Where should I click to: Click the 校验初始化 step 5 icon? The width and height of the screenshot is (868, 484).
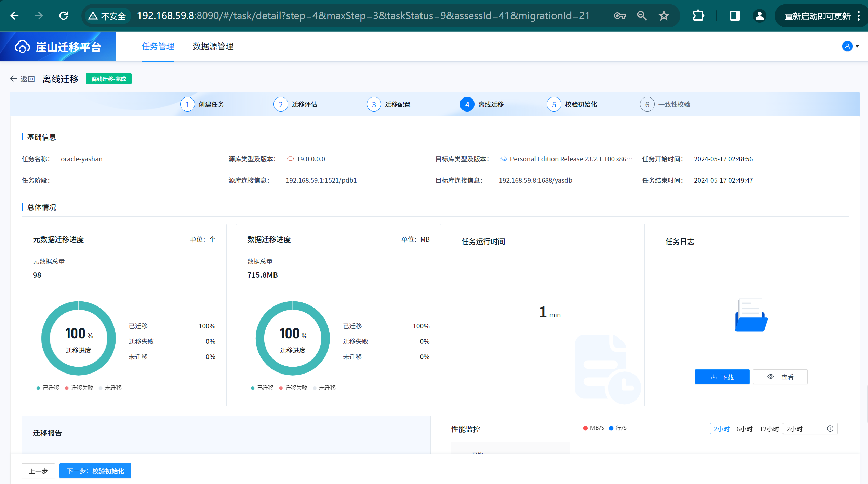[553, 104]
